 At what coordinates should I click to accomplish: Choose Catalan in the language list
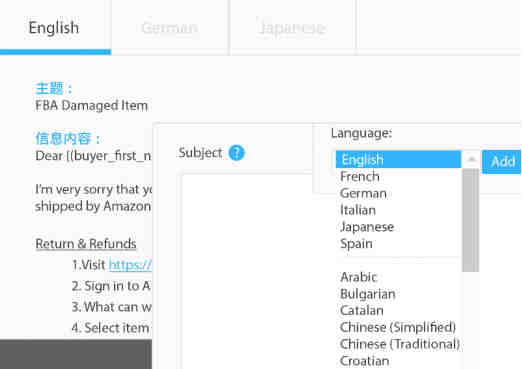click(398, 311)
